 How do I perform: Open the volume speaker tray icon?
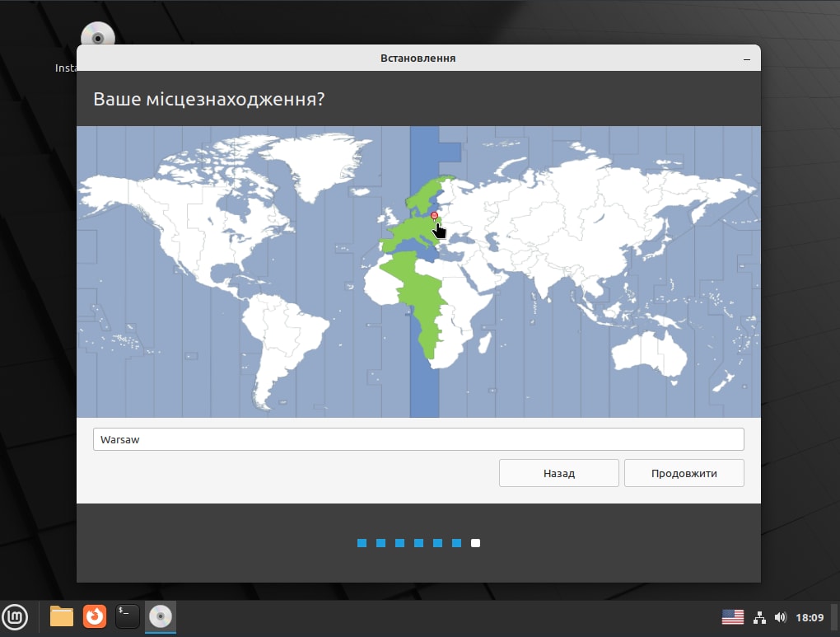point(780,618)
